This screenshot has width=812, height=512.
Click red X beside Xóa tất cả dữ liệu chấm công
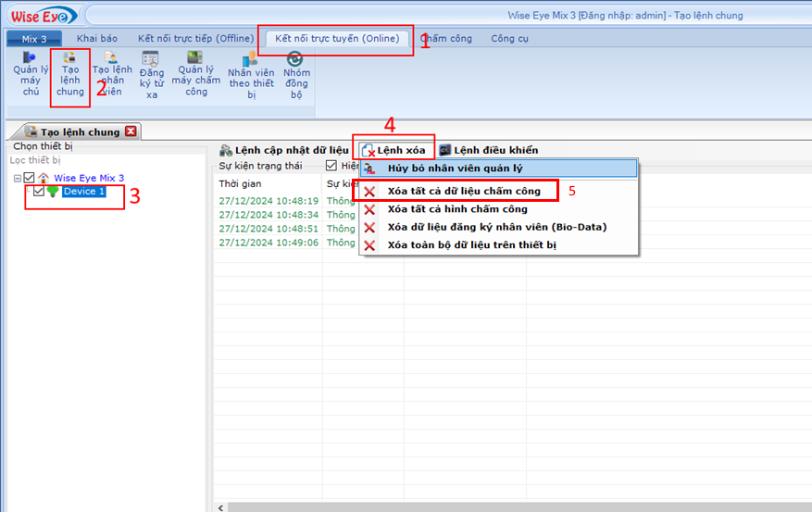tap(369, 192)
